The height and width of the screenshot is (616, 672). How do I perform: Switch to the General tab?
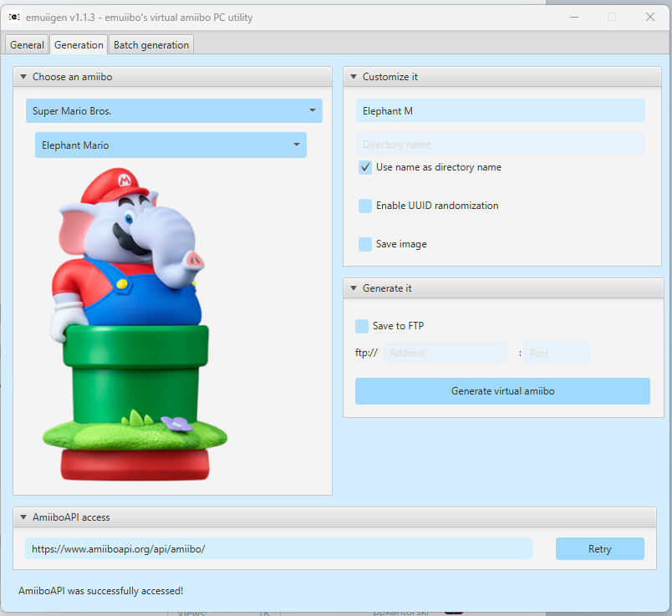(27, 44)
